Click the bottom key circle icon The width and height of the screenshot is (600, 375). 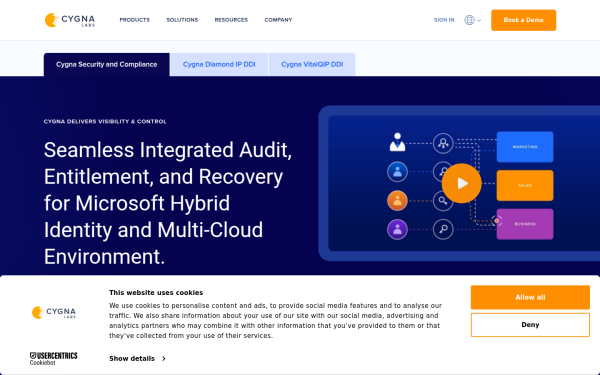click(x=443, y=229)
